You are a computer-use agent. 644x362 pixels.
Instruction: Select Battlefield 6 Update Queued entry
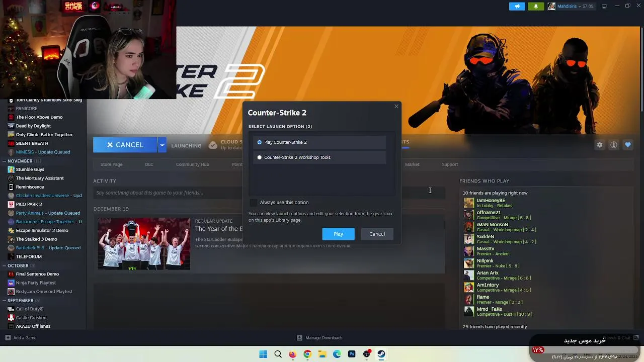tap(48, 248)
